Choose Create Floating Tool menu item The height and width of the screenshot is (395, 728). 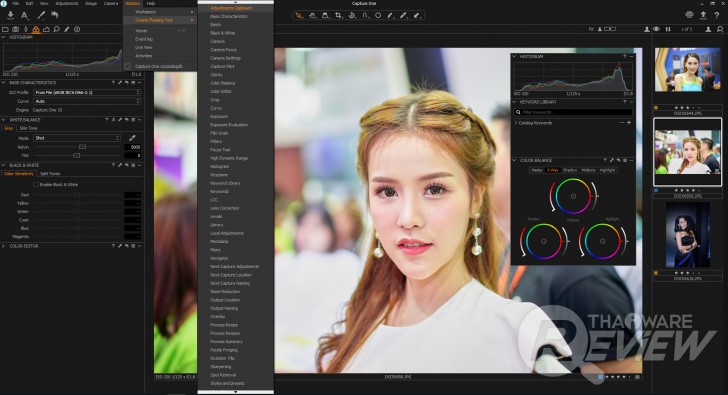click(x=160, y=20)
